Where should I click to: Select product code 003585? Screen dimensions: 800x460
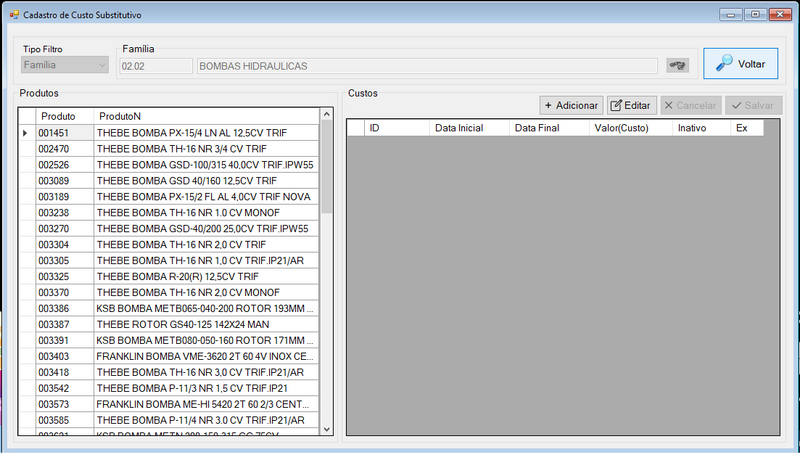click(65, 420)
